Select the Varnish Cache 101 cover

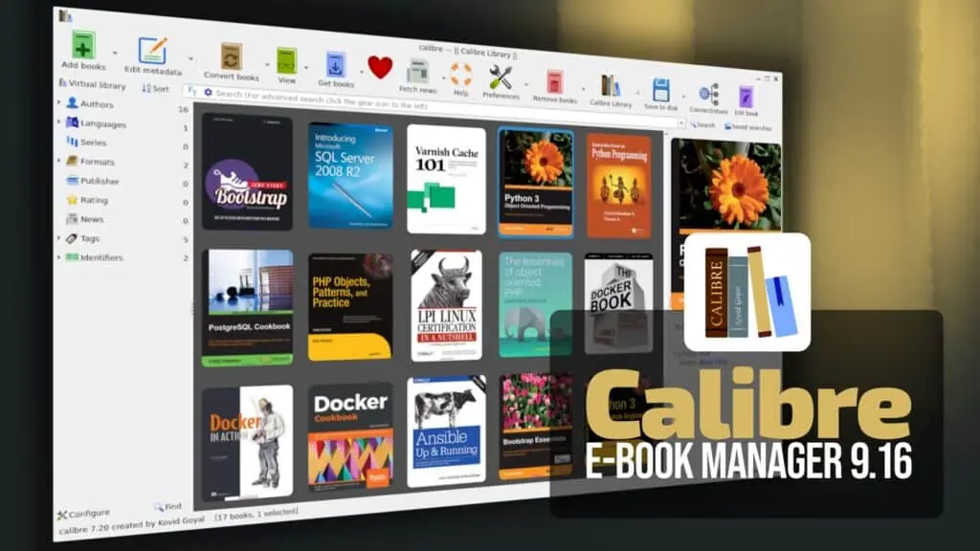(x=446, y=179)
